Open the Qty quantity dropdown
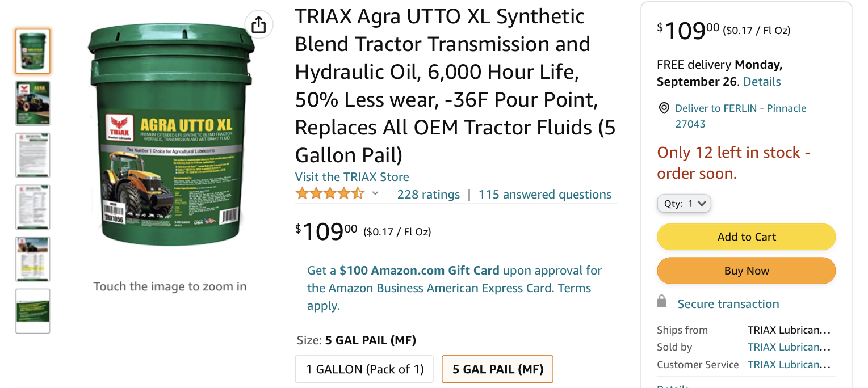Image resolution: width=868 pixels, height=388 pixels. (x=684, y=204)
